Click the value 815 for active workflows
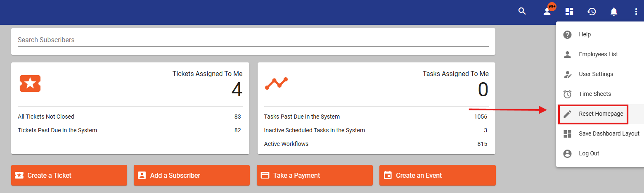This screenshot has width=644, height=193. click(x=482, y=144)
